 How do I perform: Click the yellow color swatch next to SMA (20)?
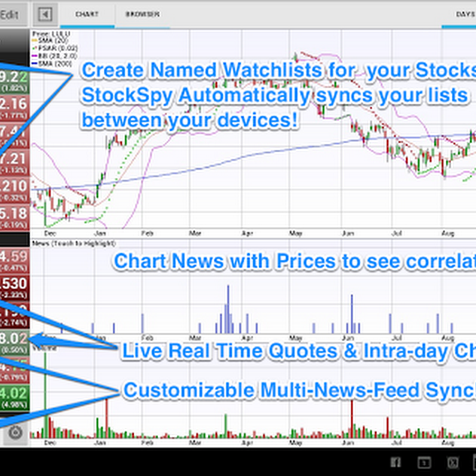pyautogui.click(x=33, y=40)
